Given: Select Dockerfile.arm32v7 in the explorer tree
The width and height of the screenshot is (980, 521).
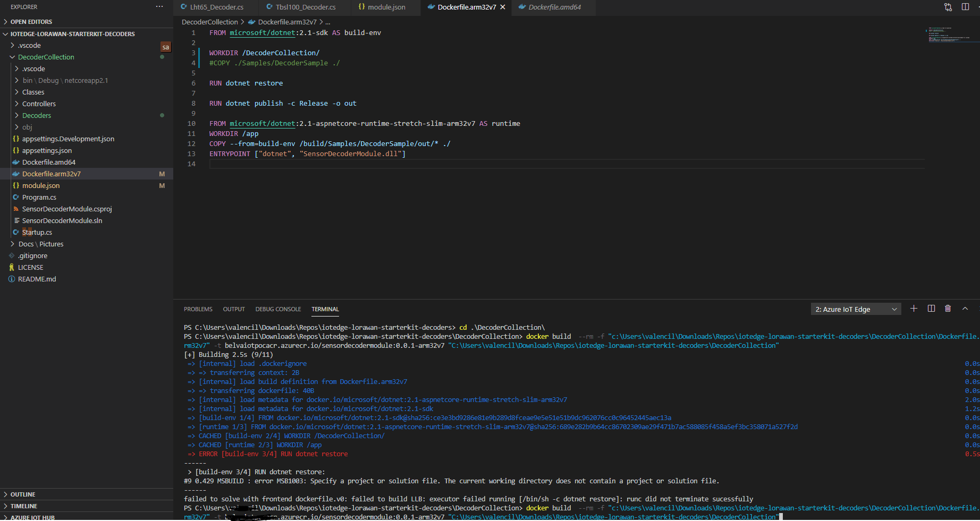Looking at the screenshot, I should [x=87, y=174].
